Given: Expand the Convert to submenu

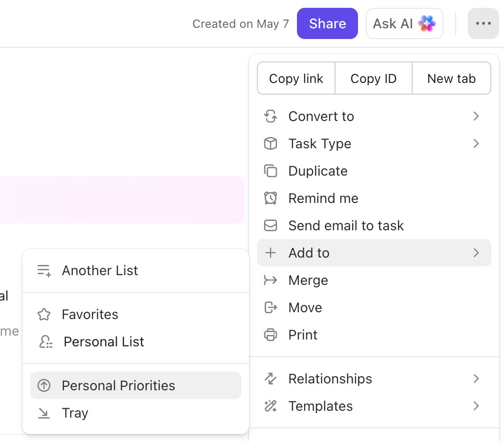Looking at the screenshot, I should pyautogui.click(x=476, y=116).
